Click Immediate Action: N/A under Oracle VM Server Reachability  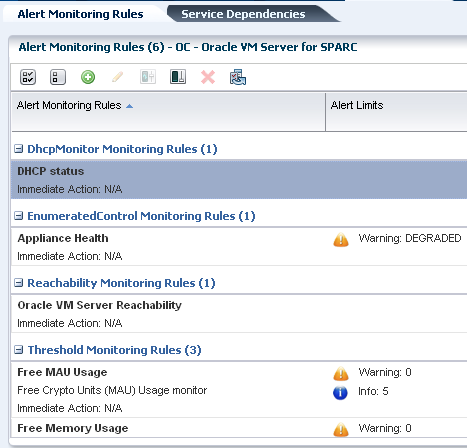70,323
